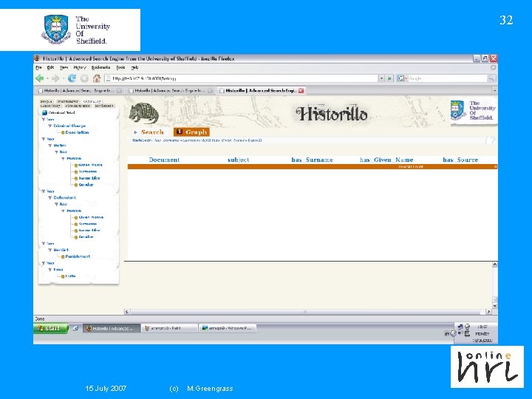Select Given Name under Victim's Person
532x399 pixels.
point(90,165)
